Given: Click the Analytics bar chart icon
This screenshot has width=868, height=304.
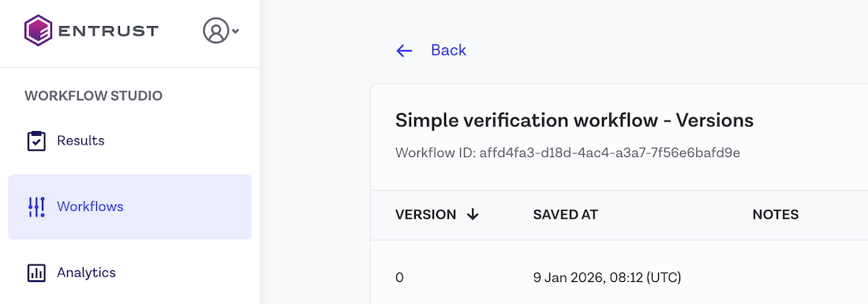Looking at the screenshot, I should click(36, 272).
